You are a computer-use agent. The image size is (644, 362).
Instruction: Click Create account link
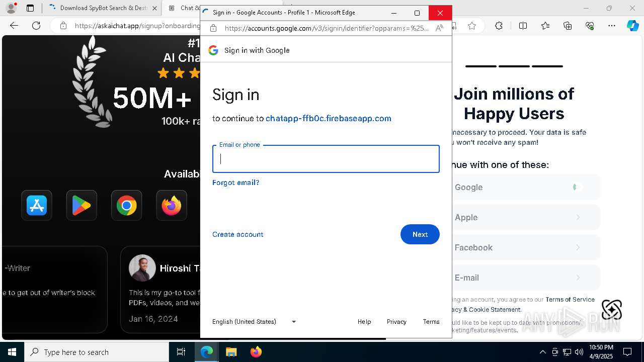tap(237, 234)
